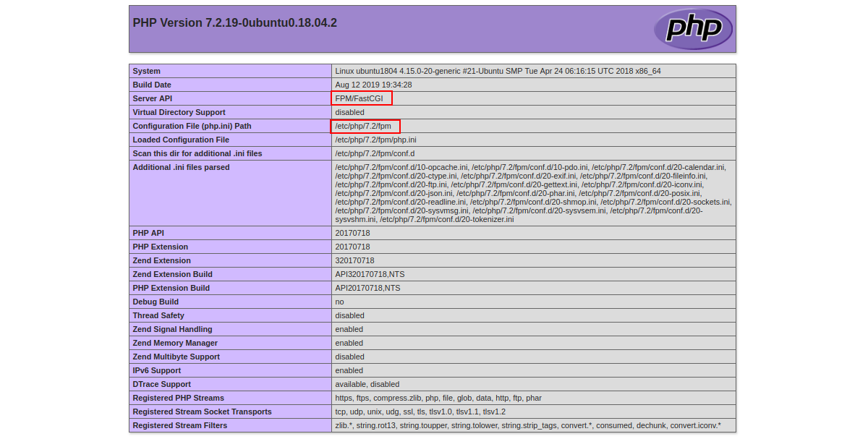Select Zend Signal Handling enabled value
This screenshot has height=439, width=868.
pyautogui.click(x=349, y=329)
